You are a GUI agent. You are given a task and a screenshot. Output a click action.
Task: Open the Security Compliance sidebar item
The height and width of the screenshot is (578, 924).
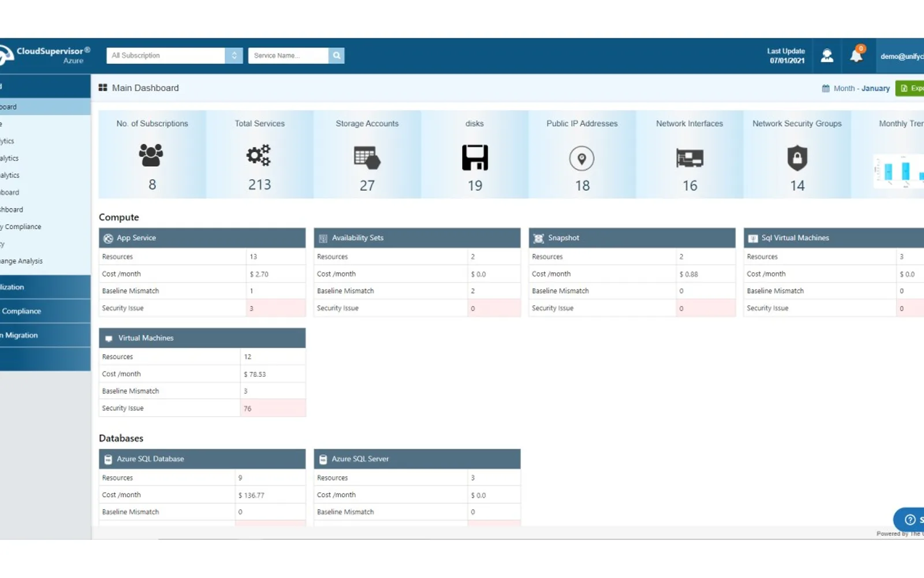click(x=44, y=227)
